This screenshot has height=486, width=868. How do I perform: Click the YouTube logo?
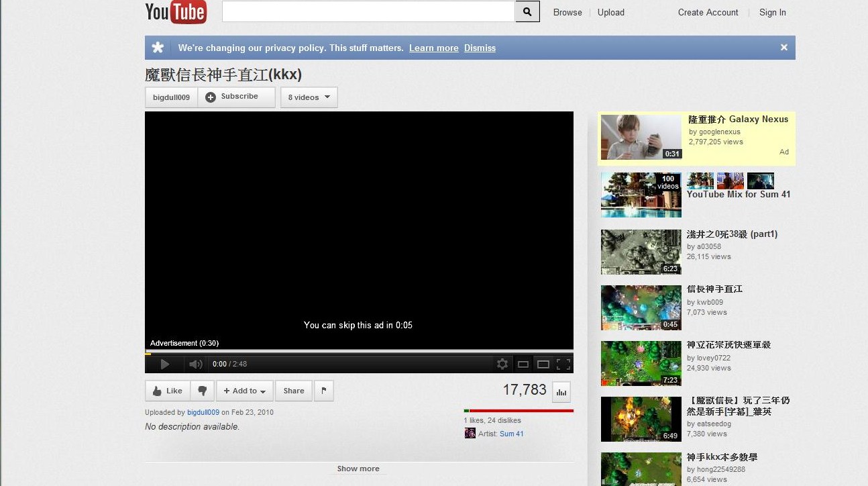pyautogui.click(x=176, y=12)
